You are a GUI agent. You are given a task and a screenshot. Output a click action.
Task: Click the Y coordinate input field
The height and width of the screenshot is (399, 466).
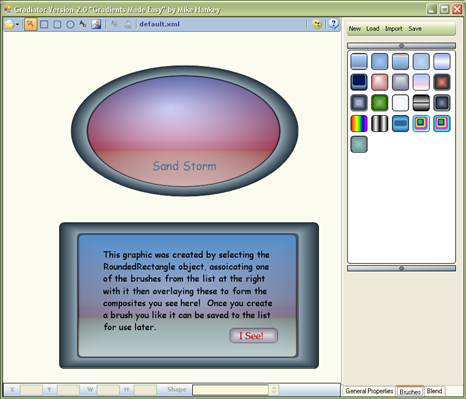[68, 390]
